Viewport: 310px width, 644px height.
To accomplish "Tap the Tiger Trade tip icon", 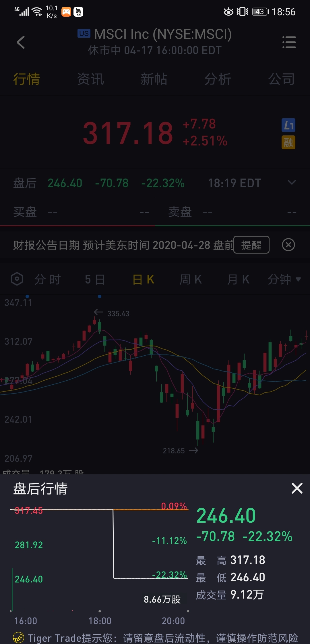I will 18,637.
